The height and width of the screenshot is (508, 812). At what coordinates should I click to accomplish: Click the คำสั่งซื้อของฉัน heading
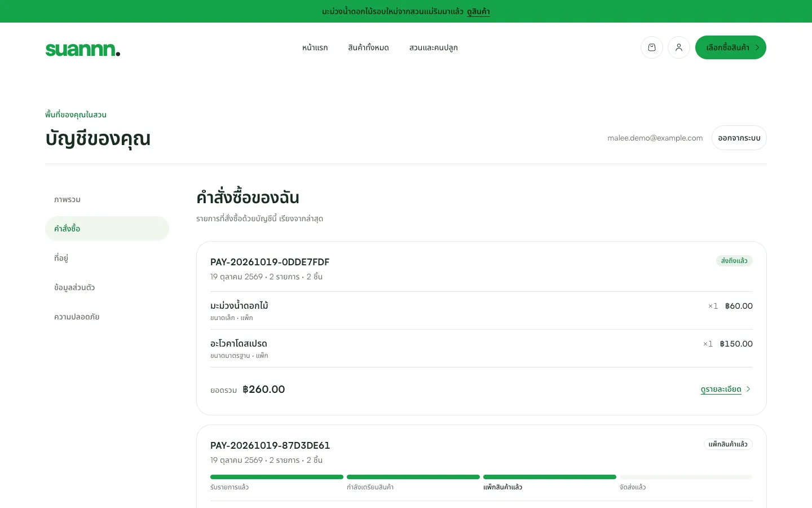pos(248,198)
